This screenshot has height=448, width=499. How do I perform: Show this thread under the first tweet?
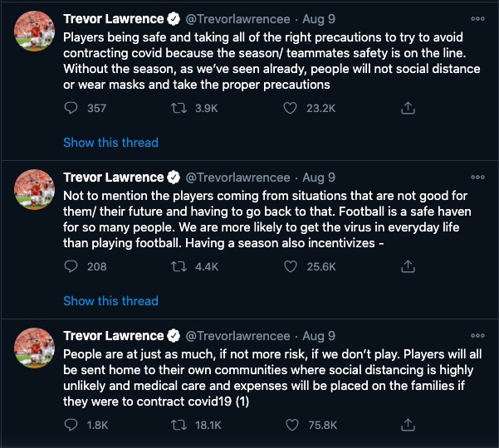tap(110, 143)
